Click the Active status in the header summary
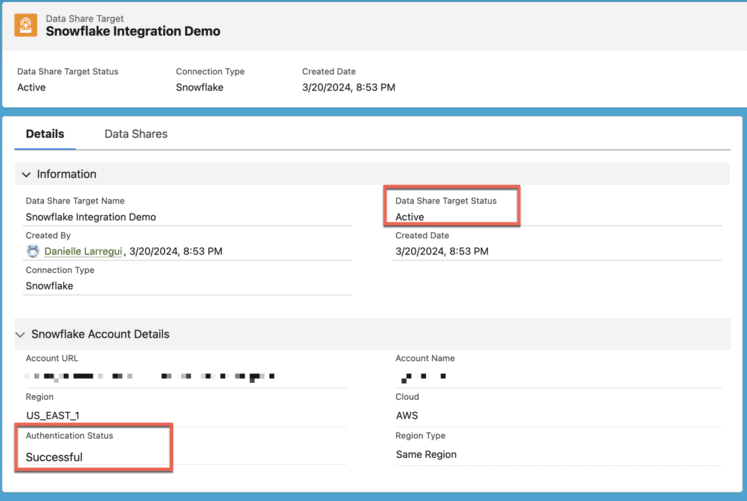 coord(31,88)
